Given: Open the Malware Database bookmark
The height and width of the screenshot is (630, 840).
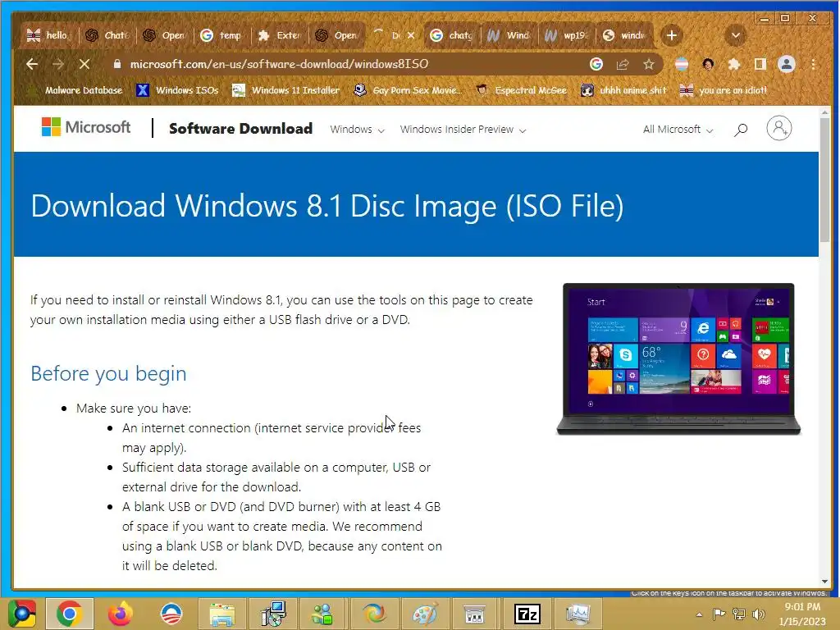Looking at the screenshot, I should [x=75, y=90].
